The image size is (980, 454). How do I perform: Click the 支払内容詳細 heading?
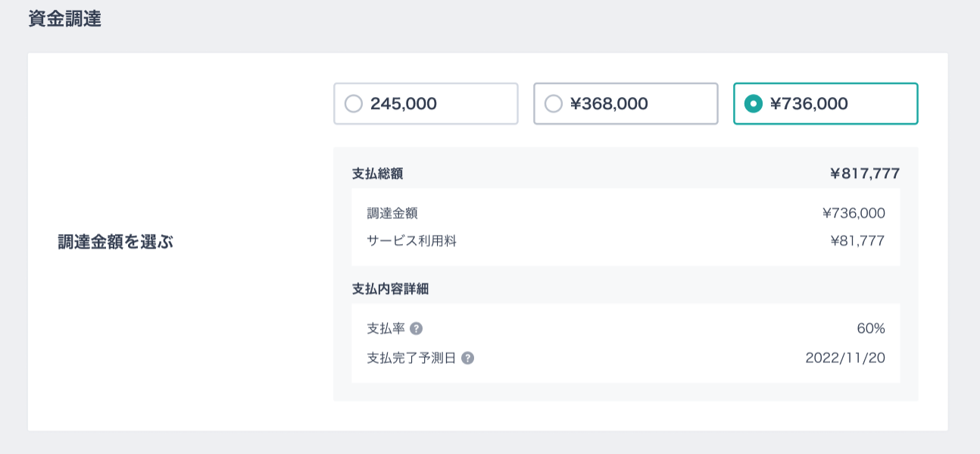[x=391, y=289]
